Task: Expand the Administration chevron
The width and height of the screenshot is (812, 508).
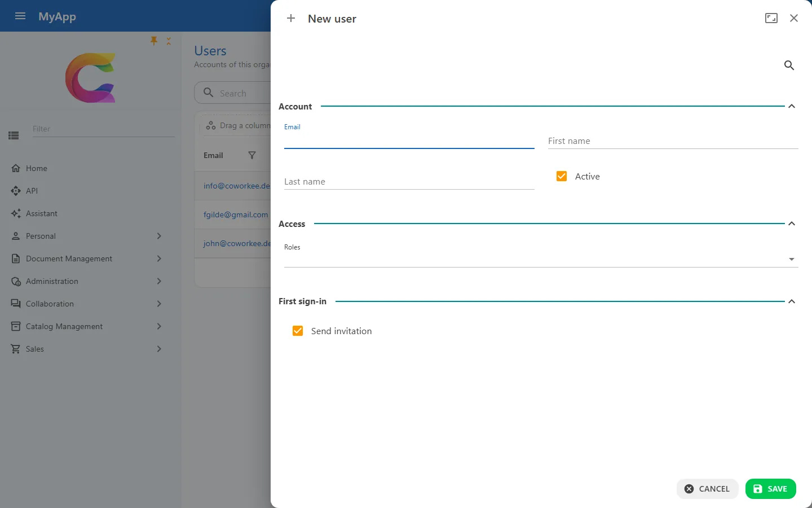Action: click(x=159, y=281)
